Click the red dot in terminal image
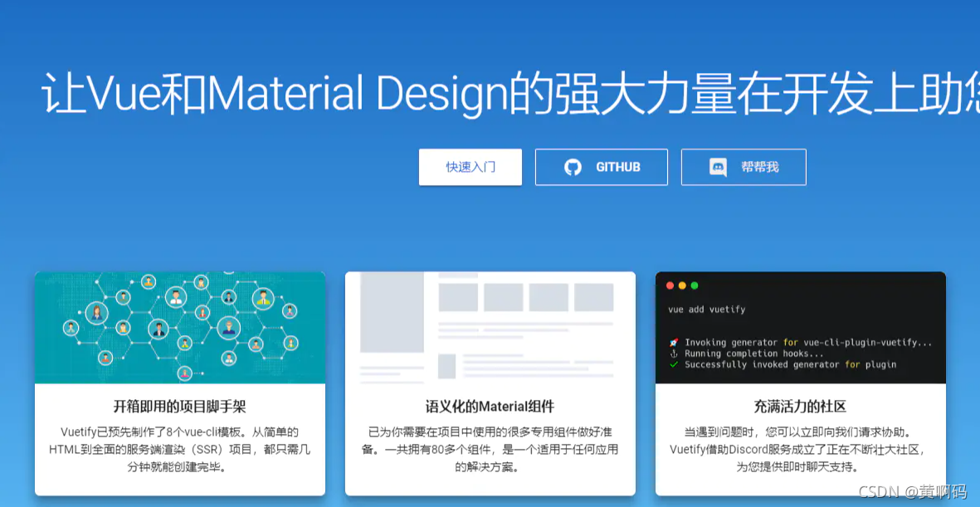 point(670,285)
